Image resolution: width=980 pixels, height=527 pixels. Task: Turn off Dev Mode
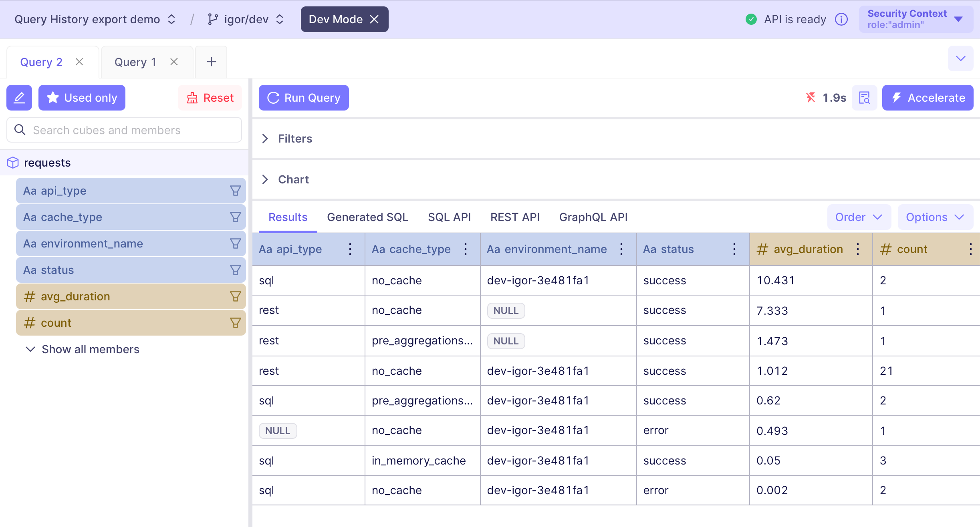[374, 19]
